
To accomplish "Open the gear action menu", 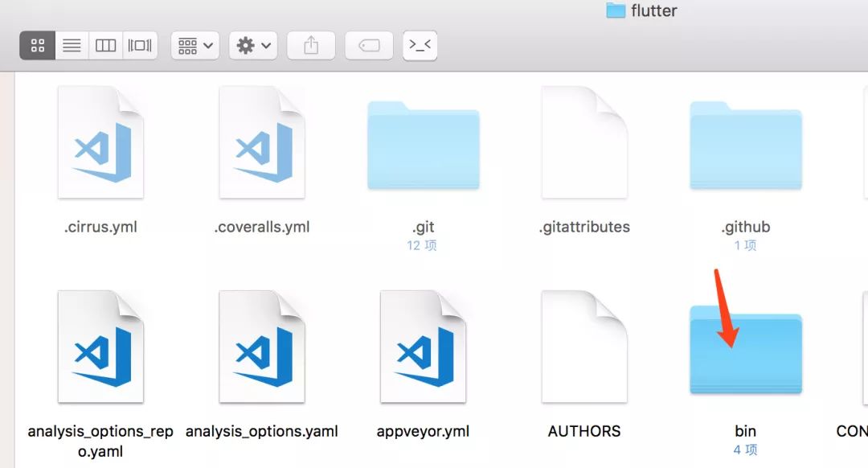I will 253,45.
